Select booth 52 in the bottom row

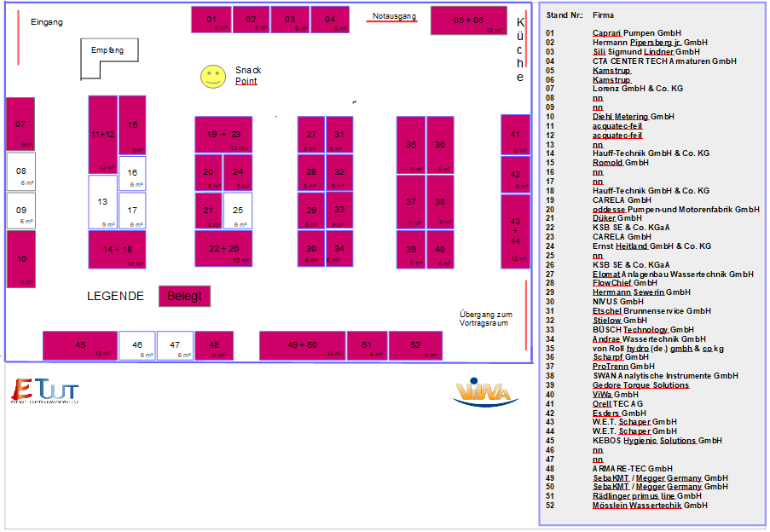415,345
